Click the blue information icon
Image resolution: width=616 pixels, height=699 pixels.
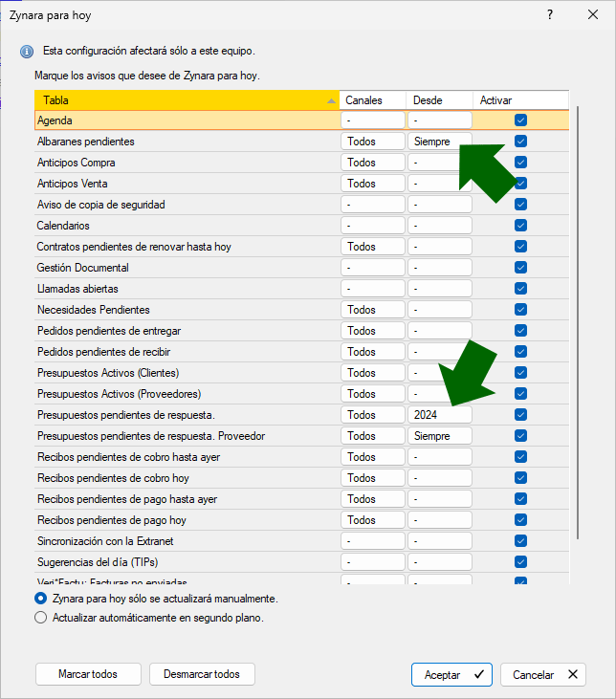(26, 51)
